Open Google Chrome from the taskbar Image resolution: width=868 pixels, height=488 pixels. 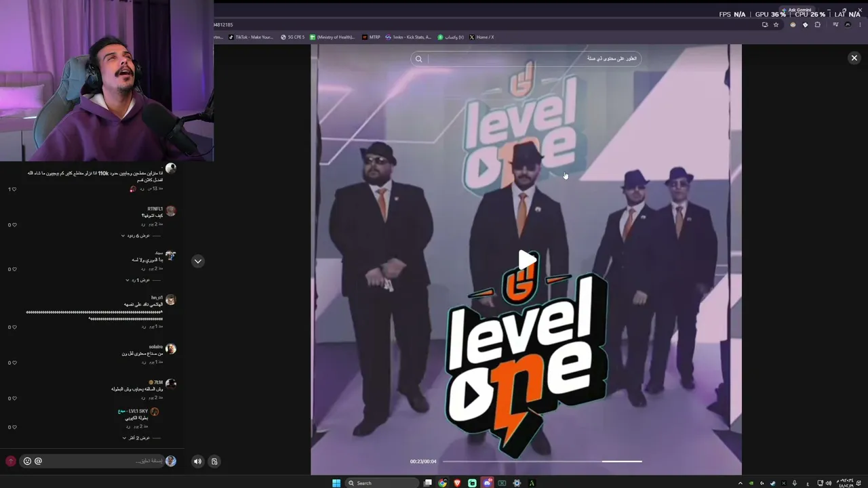pos(443,483)
